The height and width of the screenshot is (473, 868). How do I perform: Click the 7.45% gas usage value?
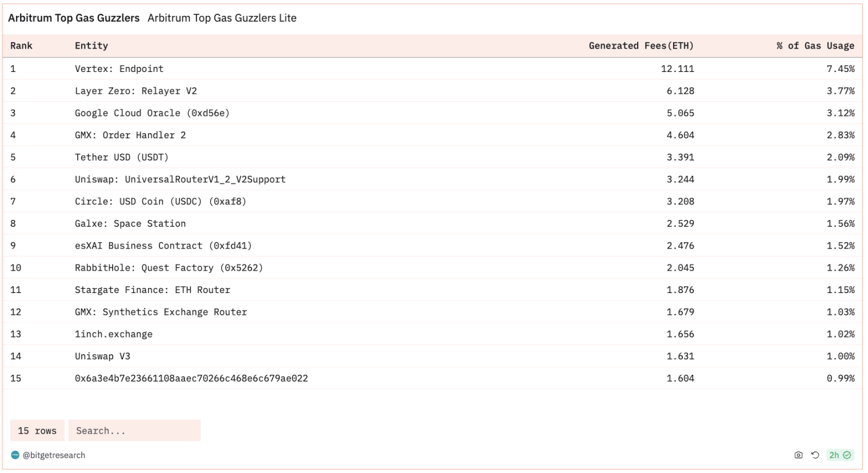pos(841,69)
